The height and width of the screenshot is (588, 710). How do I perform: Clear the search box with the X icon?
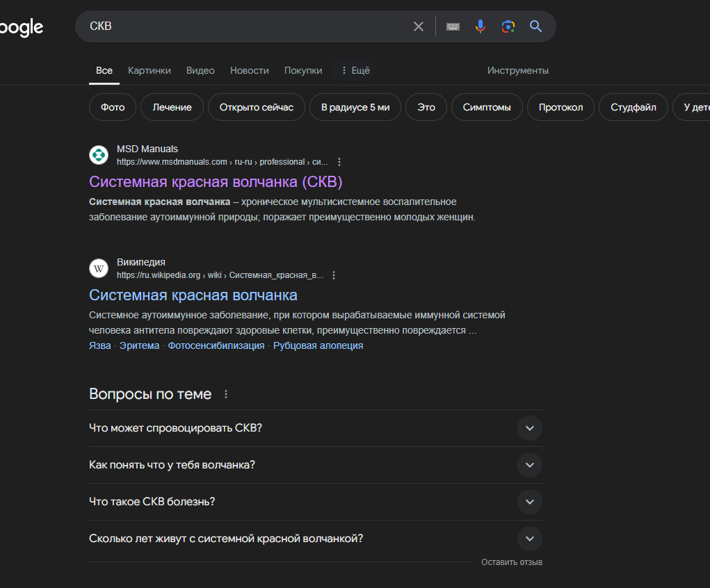click(x=419, y=26)
